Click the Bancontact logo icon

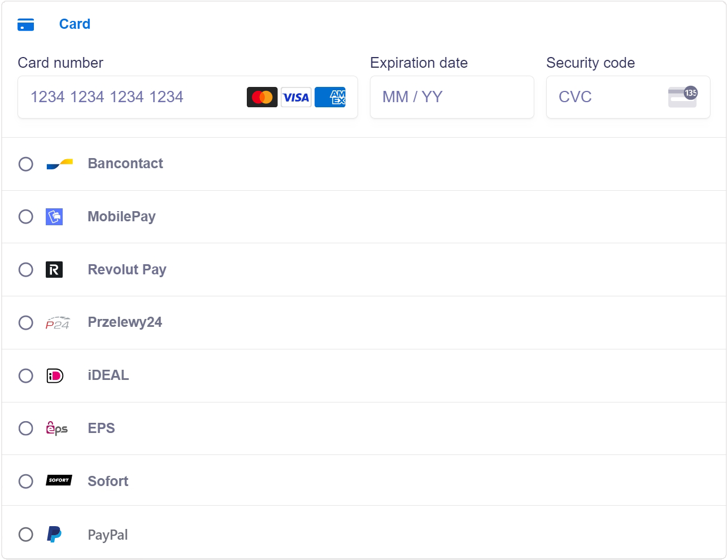(x=59, y=164)
